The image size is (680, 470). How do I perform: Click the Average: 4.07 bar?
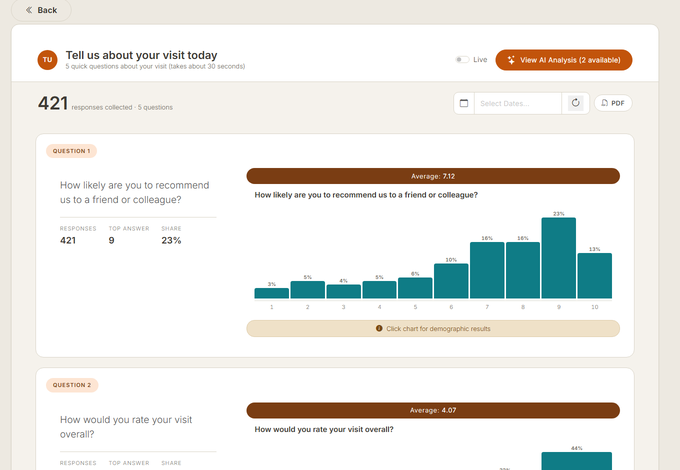433,410
